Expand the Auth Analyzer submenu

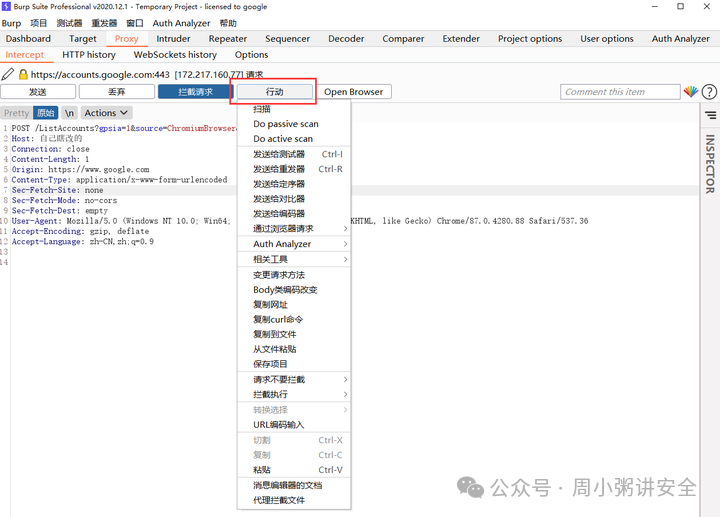[x=294, y=244]
